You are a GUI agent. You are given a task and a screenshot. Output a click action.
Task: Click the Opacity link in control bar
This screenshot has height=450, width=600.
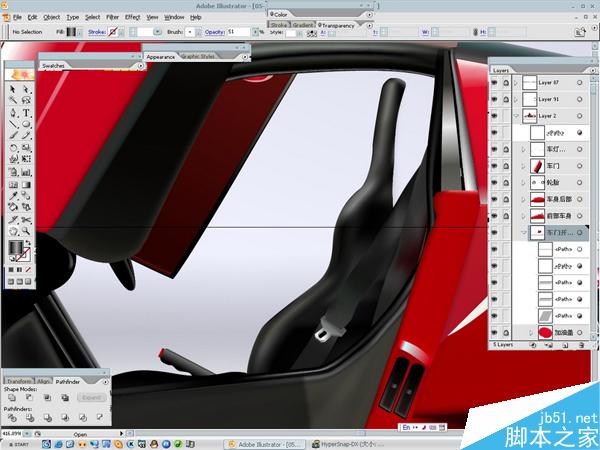(214, 32)
